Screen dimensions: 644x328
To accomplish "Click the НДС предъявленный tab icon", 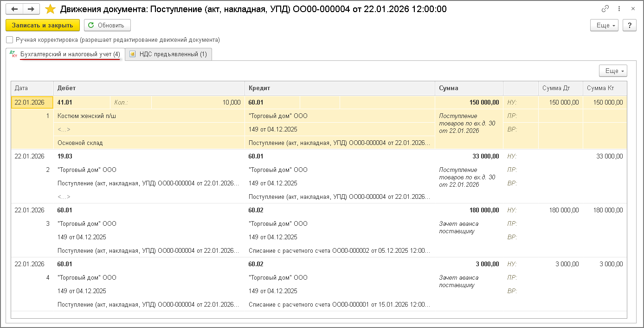I will [132, 54].
